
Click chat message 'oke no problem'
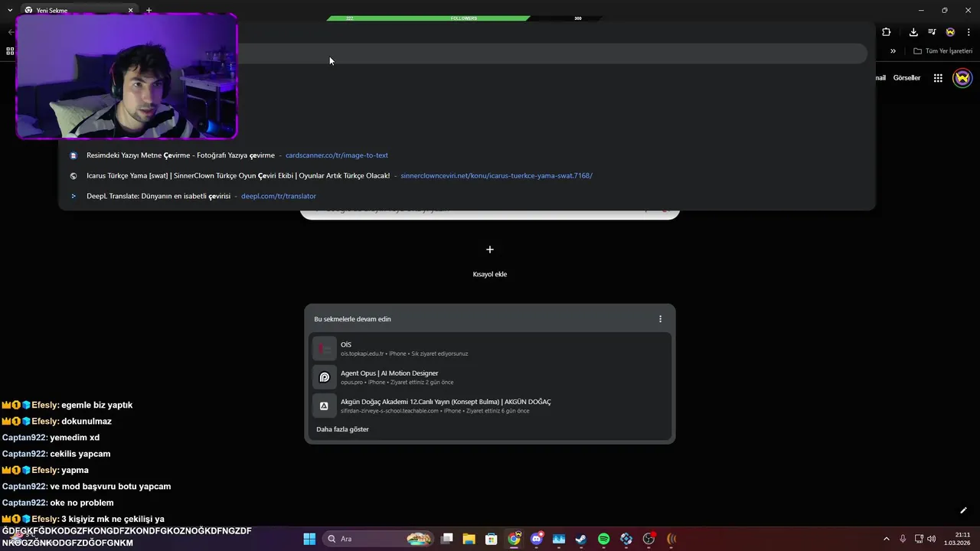[82, 503]
